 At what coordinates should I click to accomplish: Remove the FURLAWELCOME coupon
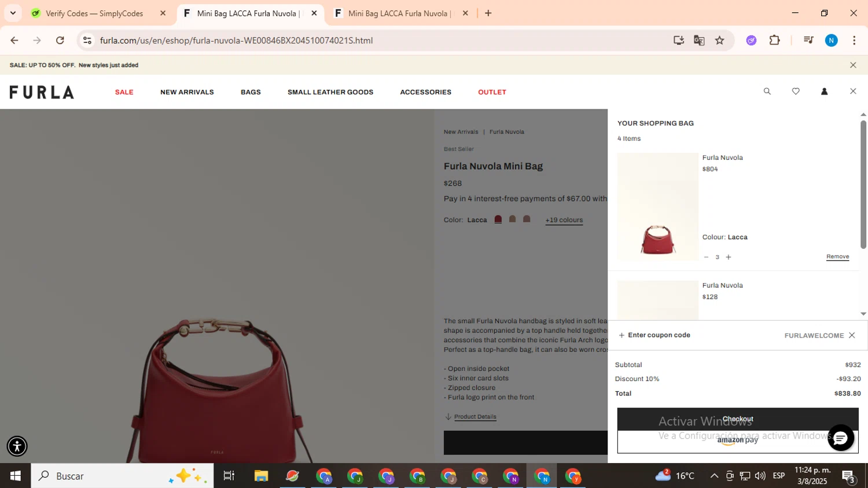(x=852, y=335)
